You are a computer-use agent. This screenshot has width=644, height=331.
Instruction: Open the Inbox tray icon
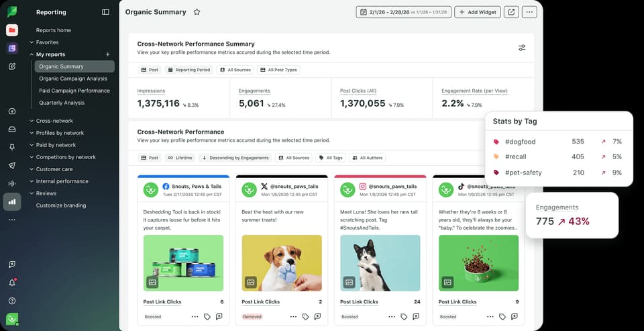(12, 130)
